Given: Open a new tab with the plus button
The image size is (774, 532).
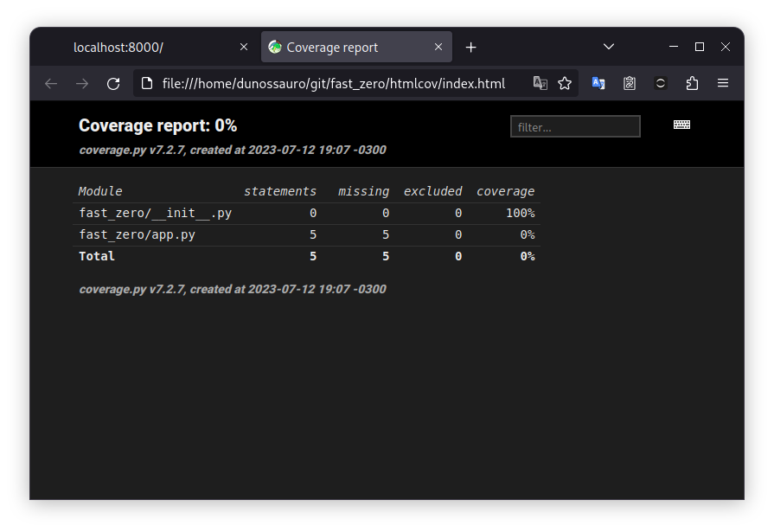Looking at the screenshot, I should coord(470,48).
